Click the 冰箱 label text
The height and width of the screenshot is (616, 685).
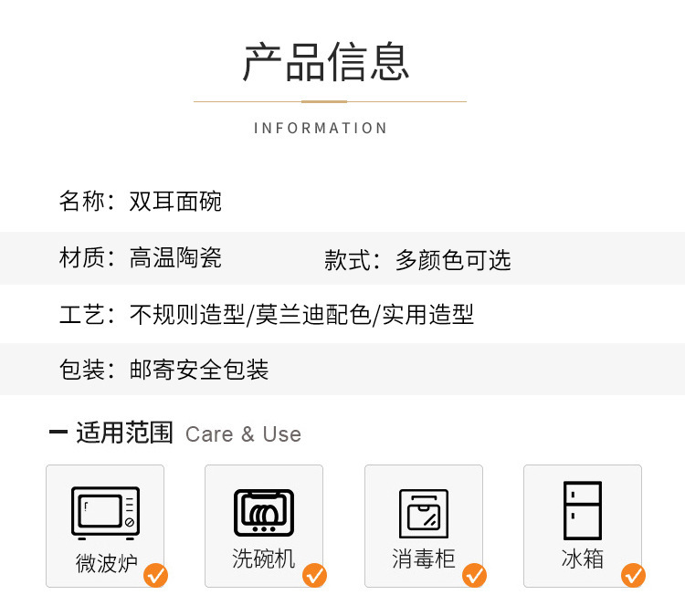tap(583, 559)
